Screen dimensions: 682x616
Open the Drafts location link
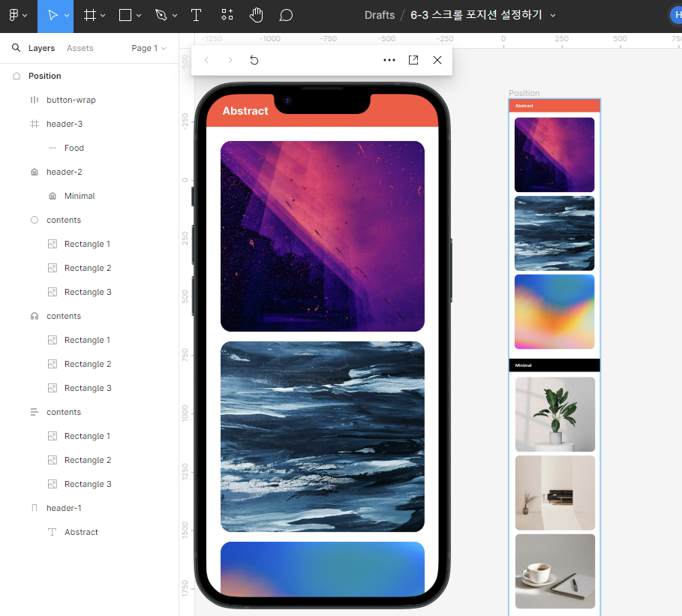tap(380, 15)
